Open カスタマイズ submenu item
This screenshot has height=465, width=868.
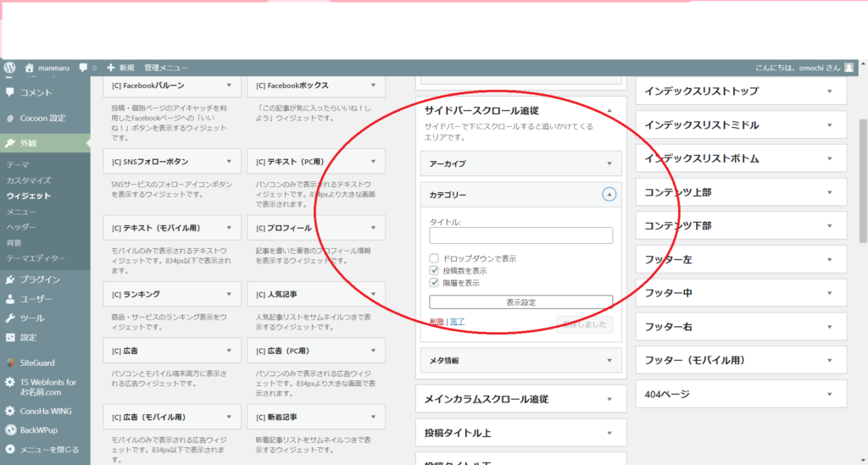[x=28, y=180]
